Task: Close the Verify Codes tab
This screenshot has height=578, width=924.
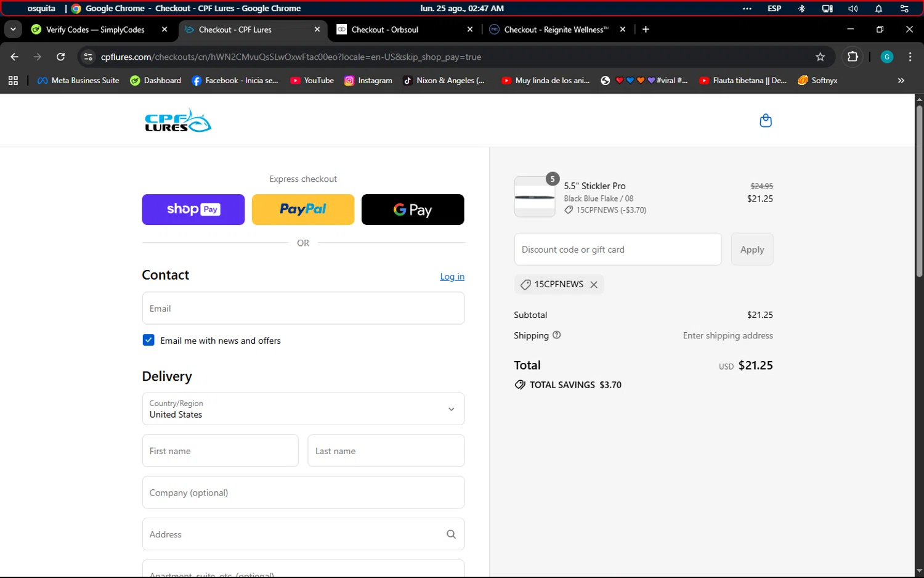Action: point(164,30)
